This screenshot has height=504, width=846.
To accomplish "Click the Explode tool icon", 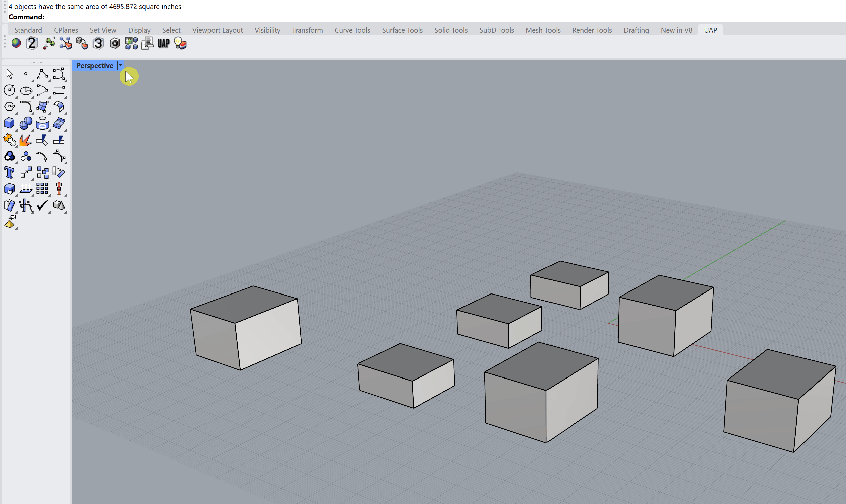I will [x=26, y=140].
